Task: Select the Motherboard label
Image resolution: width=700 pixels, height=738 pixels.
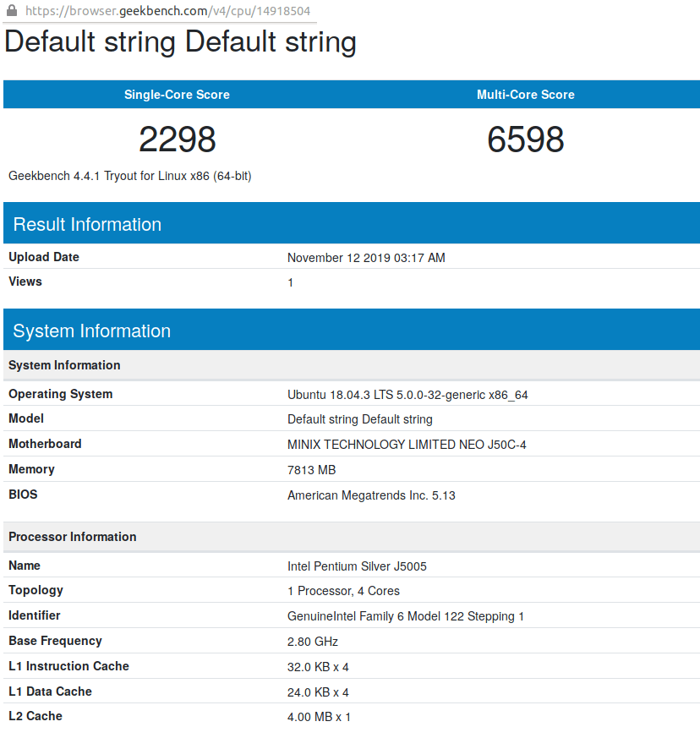Action: 45,444
